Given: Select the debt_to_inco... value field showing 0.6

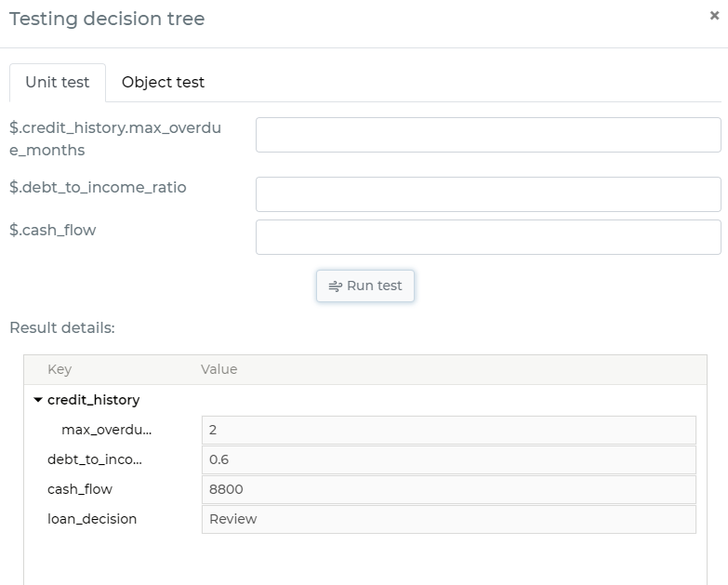Looking at the screenshot, I should pyautogui.click(x=448, y=459).
